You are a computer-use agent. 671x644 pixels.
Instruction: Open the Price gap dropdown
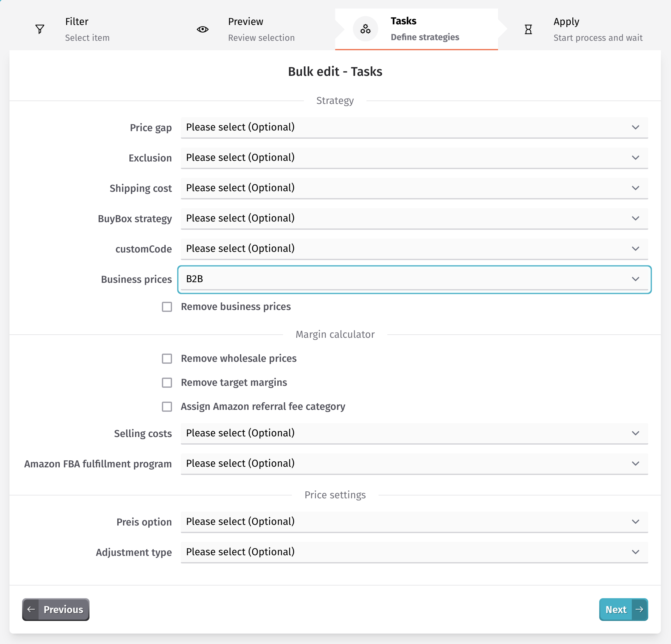pyautogui.click(x=414, y=127)
